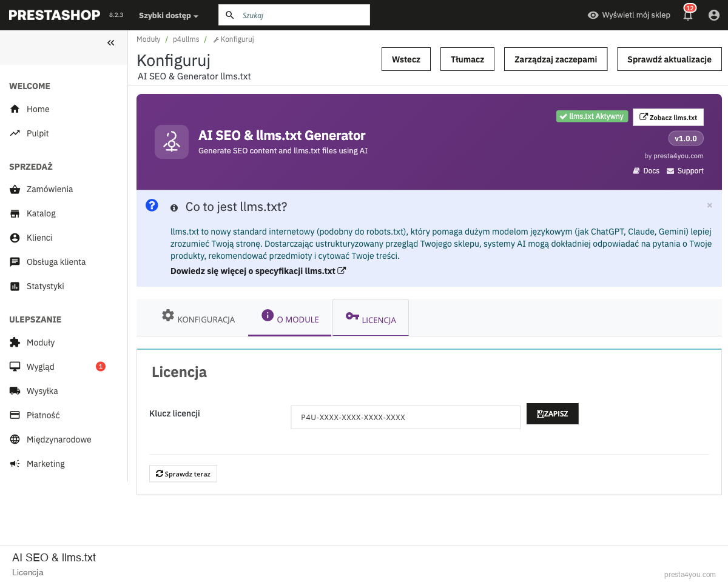Image resolution: width=728 pixels, height=588 pixels.
Task: Dismiss the Co to jest llms.txt info box
Action: pos(710,205)
